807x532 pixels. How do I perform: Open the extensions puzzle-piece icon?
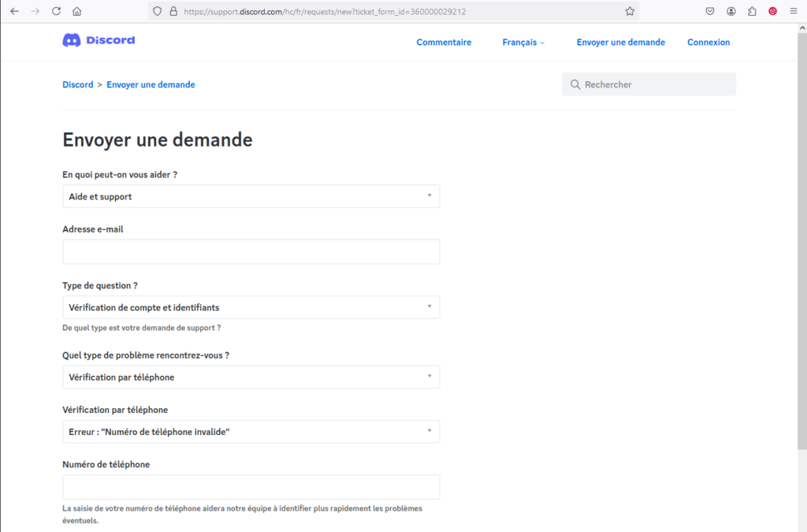coord(752,11)
